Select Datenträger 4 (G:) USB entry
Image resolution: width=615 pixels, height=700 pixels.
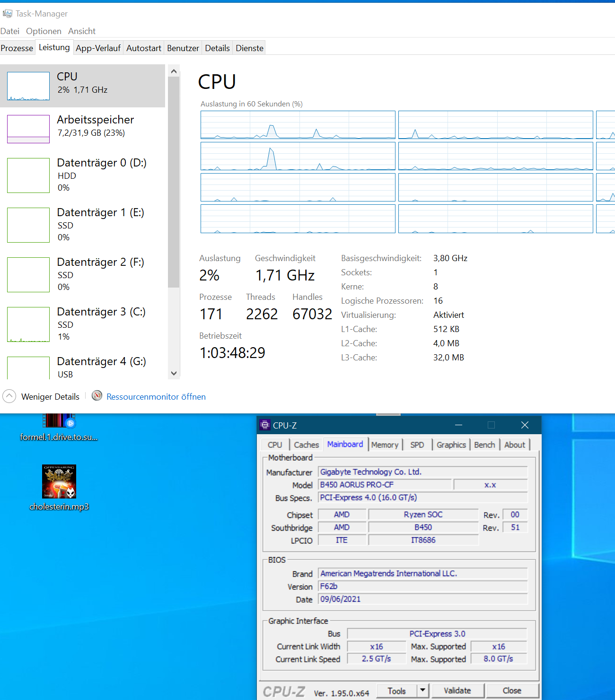(83, 367)
